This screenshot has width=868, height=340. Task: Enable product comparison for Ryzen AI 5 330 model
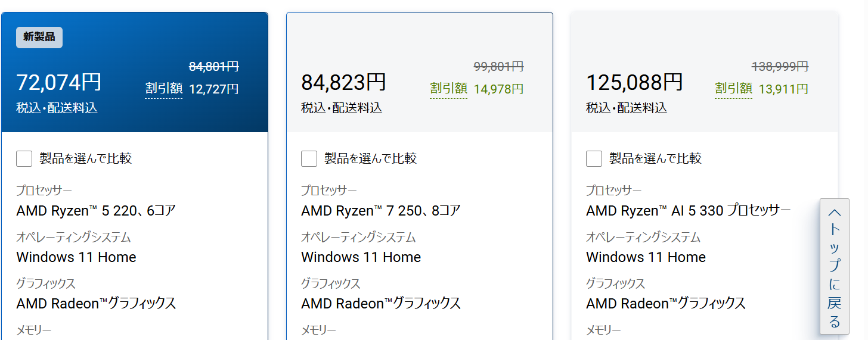point(594,158)
